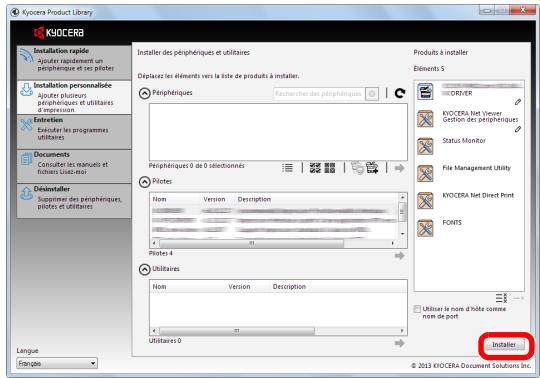Select the Status Monitor tool icon
Image resolution: width=540 pixels, height=378 pixels.
pos(425,146)
